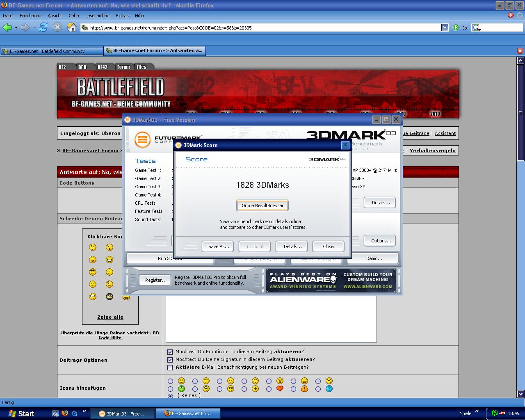Click Save As in the 3DMark Score dialog
The height and width of the screenshot is (420, 525).
coord(218,247)
